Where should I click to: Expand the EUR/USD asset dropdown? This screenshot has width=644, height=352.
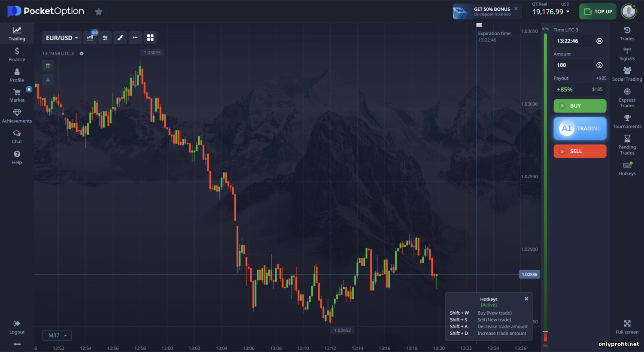(62, 38)
